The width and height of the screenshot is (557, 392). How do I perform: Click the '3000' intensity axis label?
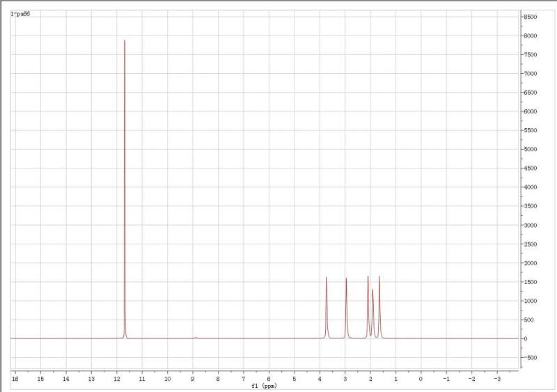(x=531, y=226)
